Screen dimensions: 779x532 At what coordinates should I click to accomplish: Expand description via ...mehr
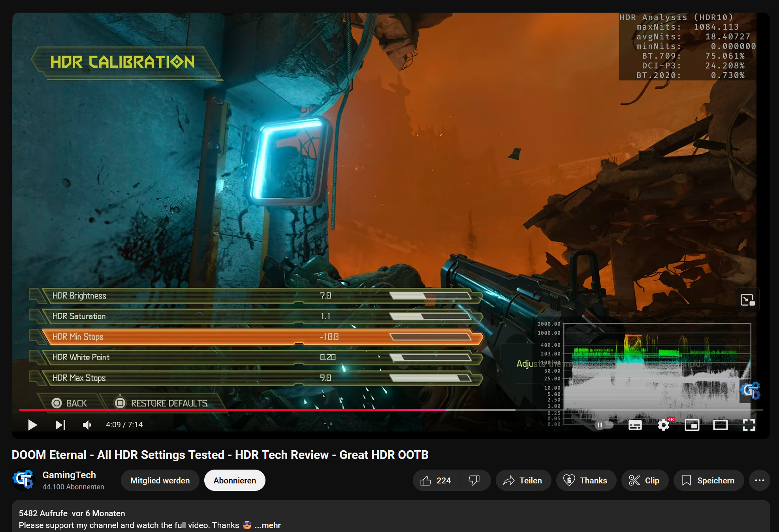click(x=268, y=525)
